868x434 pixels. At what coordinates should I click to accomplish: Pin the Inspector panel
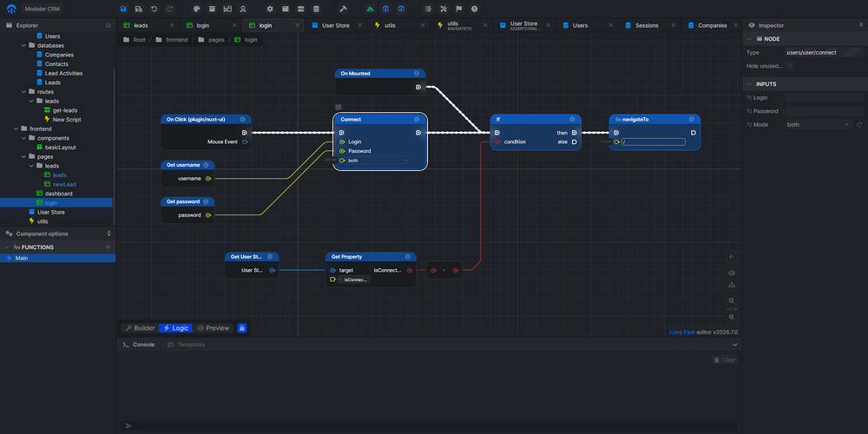[861, 25]
